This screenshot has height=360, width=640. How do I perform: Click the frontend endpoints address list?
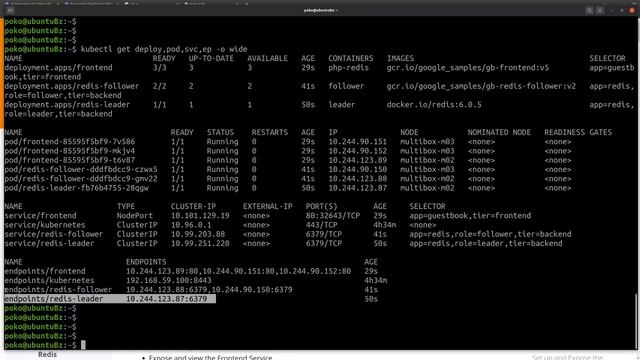click(x=238, y=271)
